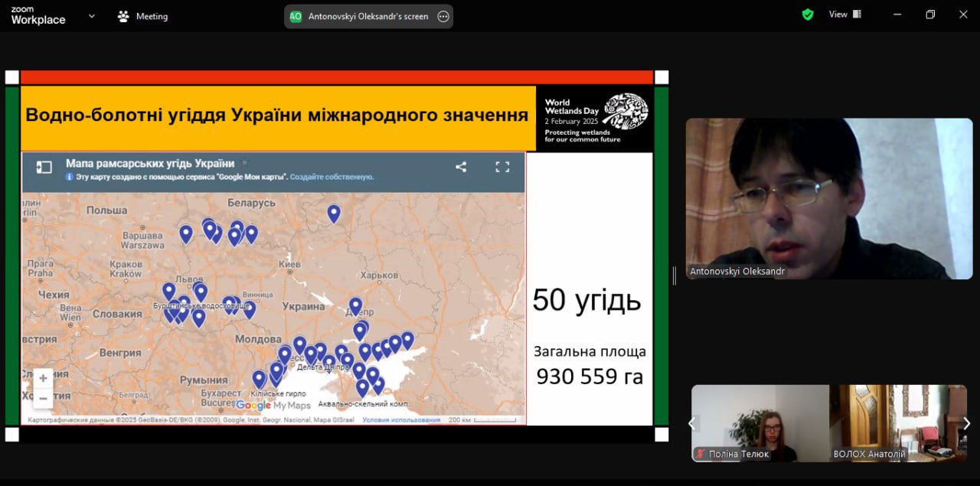This screenshot has height=486, width=980.
Task: Select Antonovskyi Oleksandr's video tile
Action: click(828, 198)
